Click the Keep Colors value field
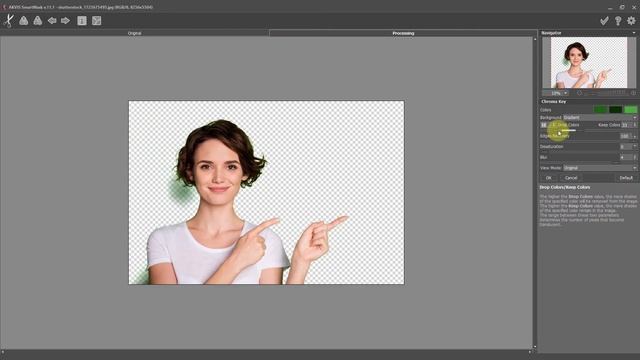 coord(626,125)
